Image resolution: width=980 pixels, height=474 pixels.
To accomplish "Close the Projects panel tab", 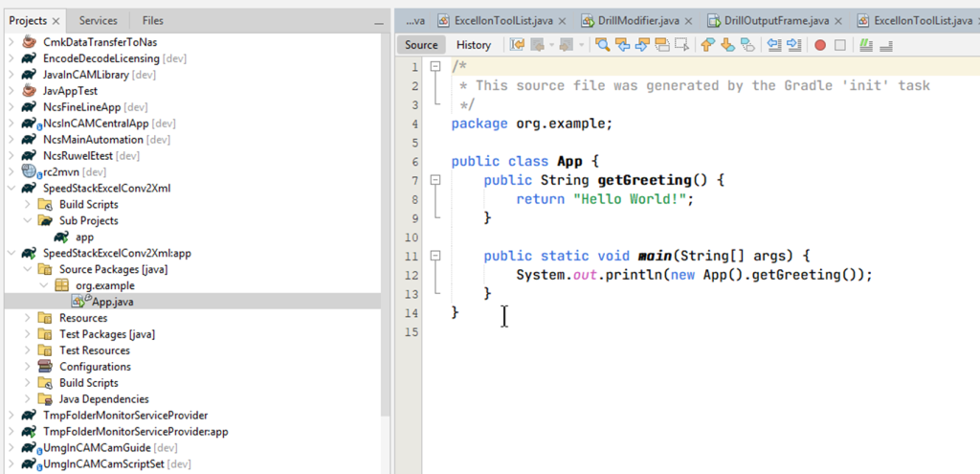I will tap(56, 21).
